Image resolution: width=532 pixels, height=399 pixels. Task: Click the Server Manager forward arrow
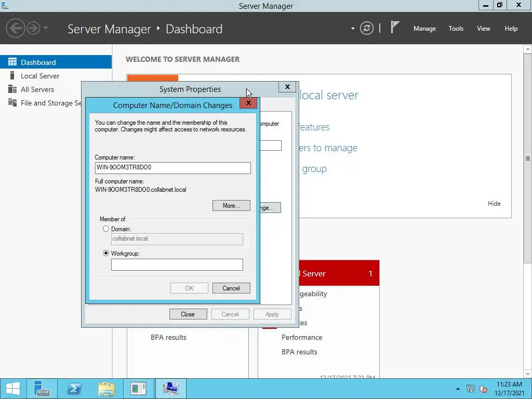(33, 28)
